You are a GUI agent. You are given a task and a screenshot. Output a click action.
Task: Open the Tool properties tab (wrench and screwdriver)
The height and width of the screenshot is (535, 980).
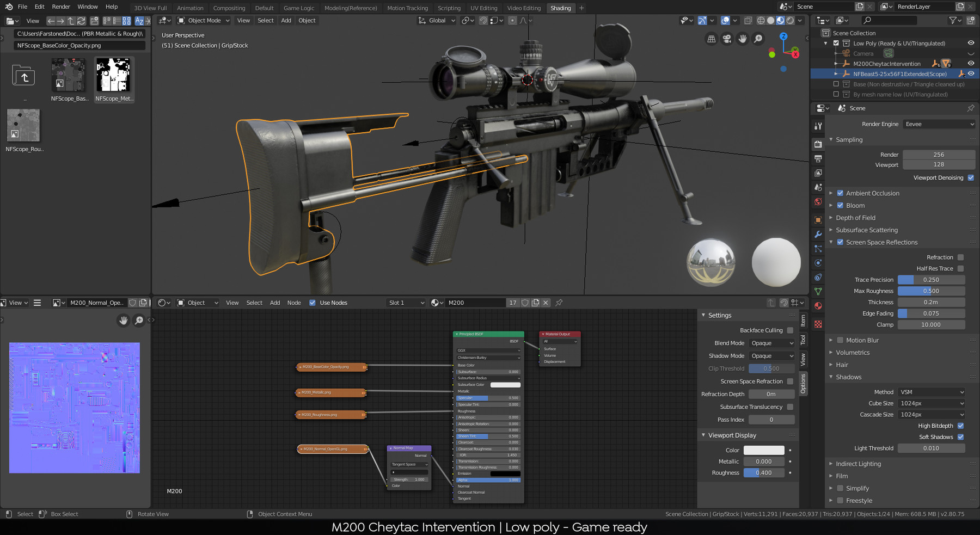pos(818,126)
